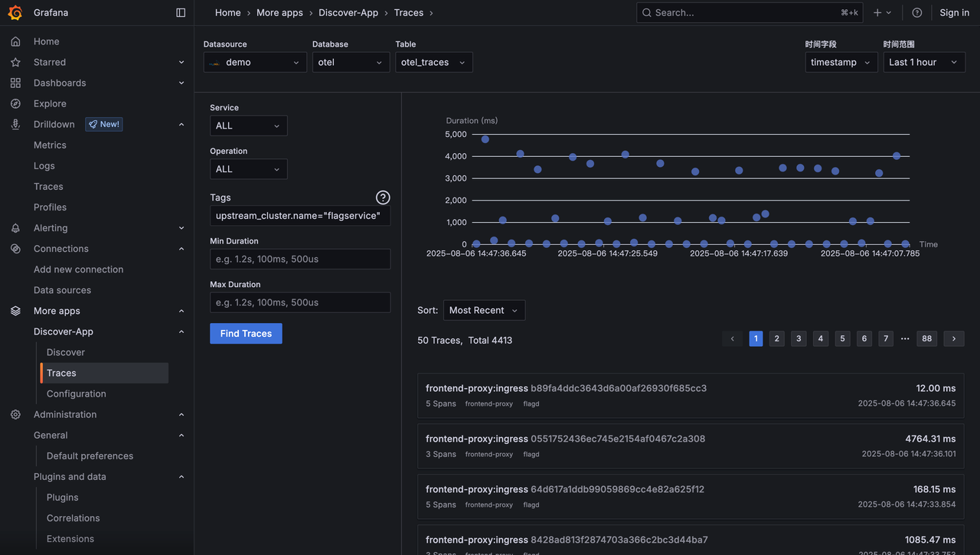This screenshot has width=980, height=555.
Task: Open the Table otel_traces dropdown
Action: [434, 62]
